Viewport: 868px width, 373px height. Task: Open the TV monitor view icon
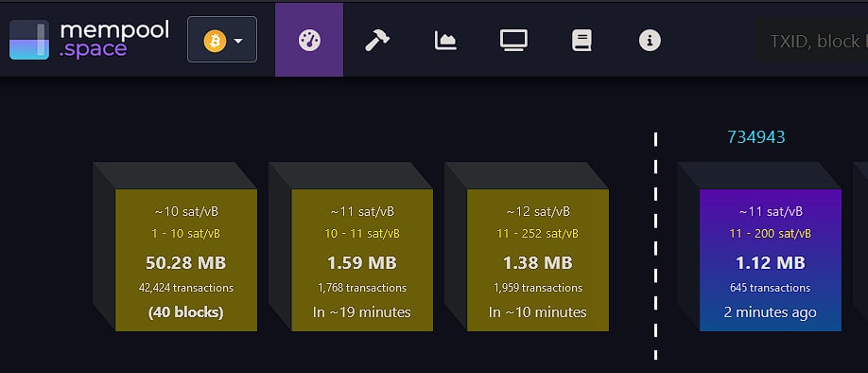point(513,41)
